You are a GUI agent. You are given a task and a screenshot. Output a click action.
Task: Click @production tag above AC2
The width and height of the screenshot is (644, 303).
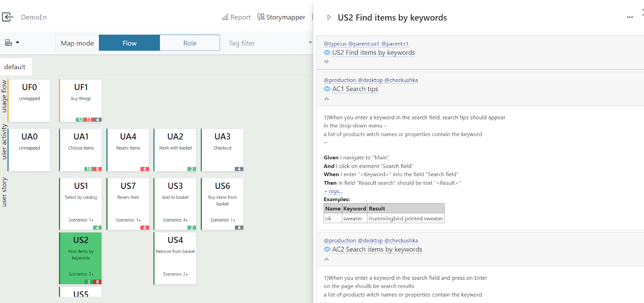pos(340,240)
